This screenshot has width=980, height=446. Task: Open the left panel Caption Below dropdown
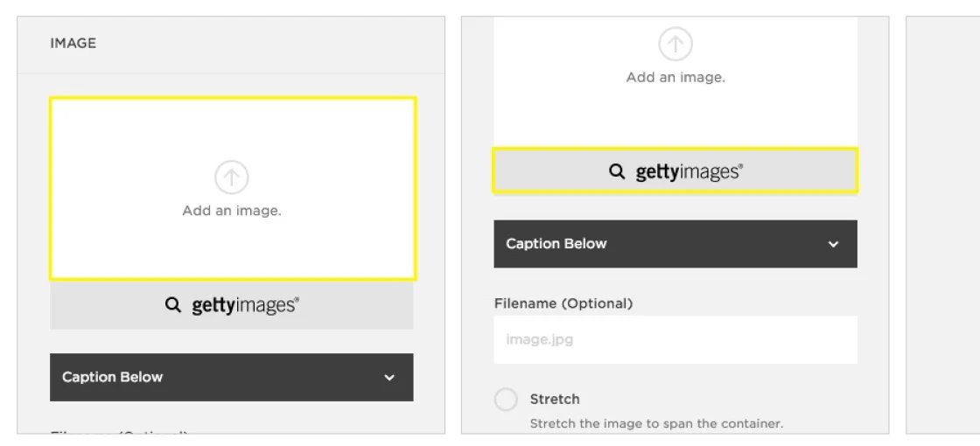point(232,377)
